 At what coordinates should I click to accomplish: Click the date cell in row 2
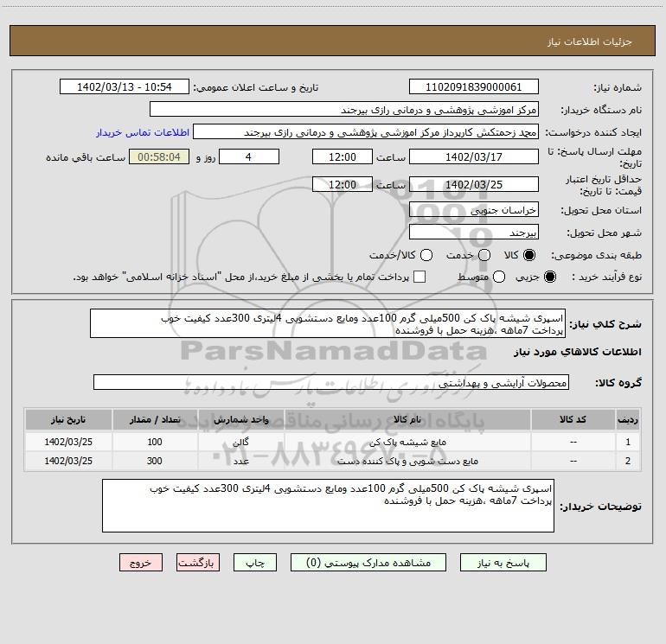[68, 461]
